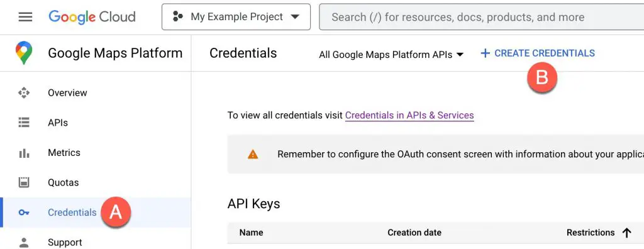
Task: Click the Creation date column header
Action: click(414, 233)
